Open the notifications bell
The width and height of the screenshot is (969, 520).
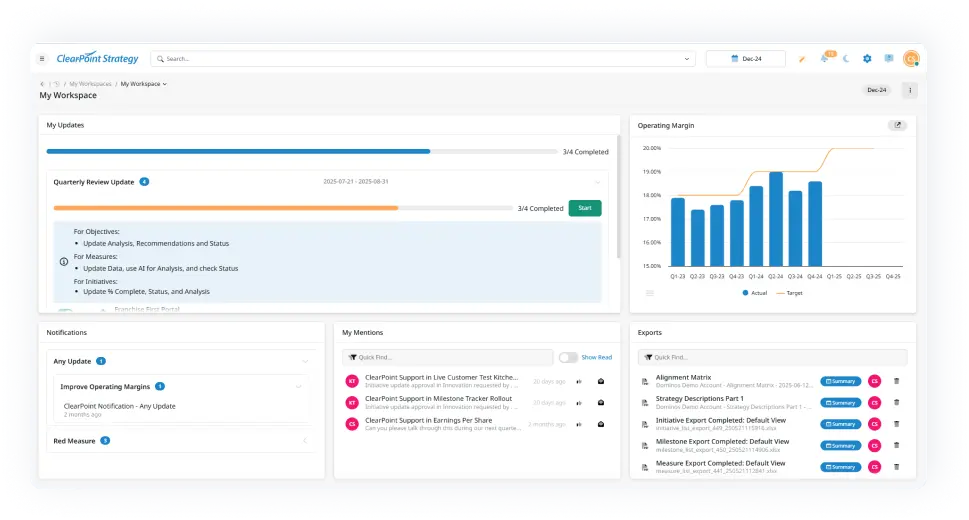(824, 58)
